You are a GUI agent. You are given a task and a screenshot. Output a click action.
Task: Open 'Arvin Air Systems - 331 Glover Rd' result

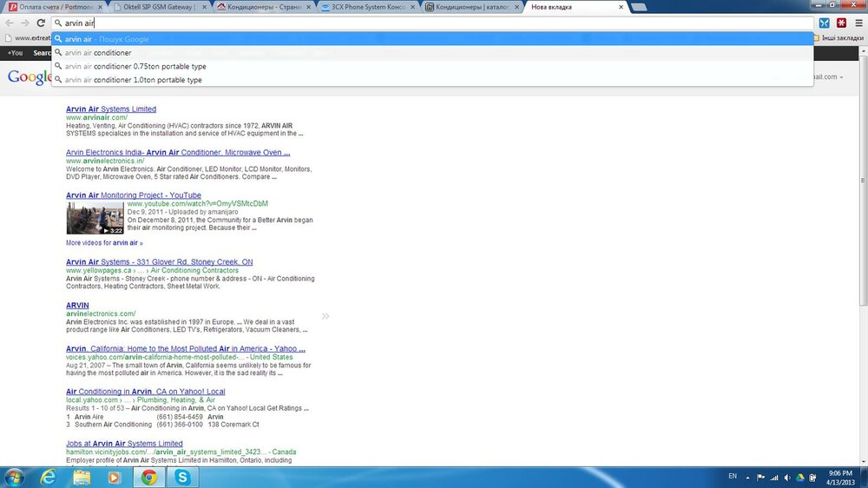pos(159,262)
